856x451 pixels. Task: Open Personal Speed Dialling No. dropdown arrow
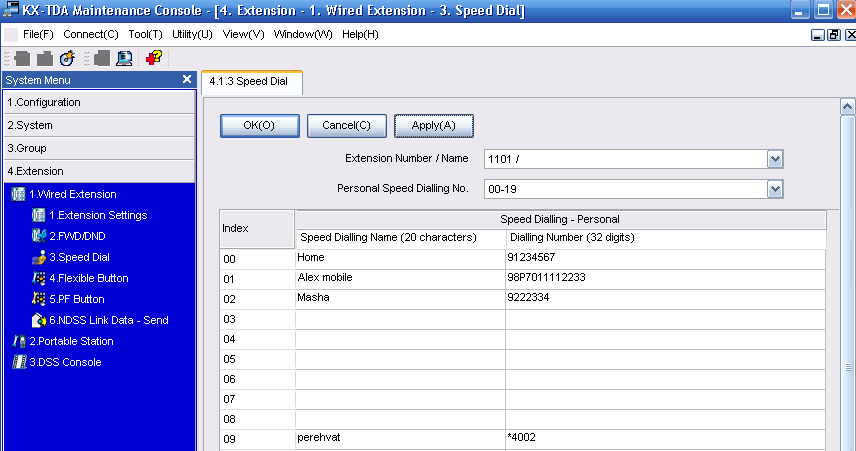(775, 189)
